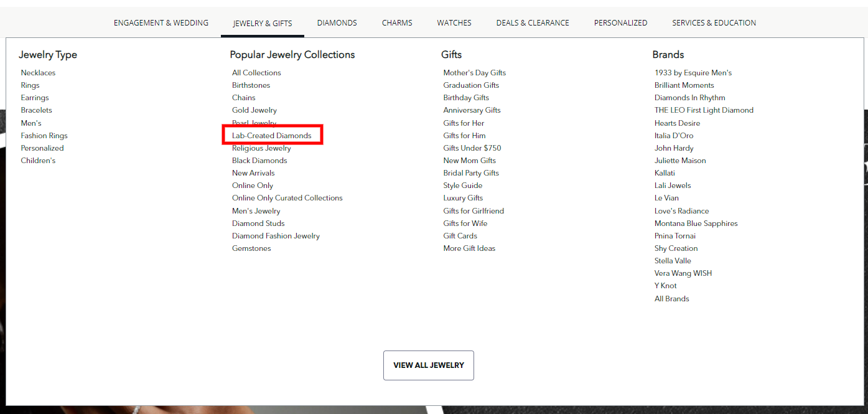The height and width of the screenshot is (414, 868).
Task: View the Diamond Studs collection
Action: [258, 223]
